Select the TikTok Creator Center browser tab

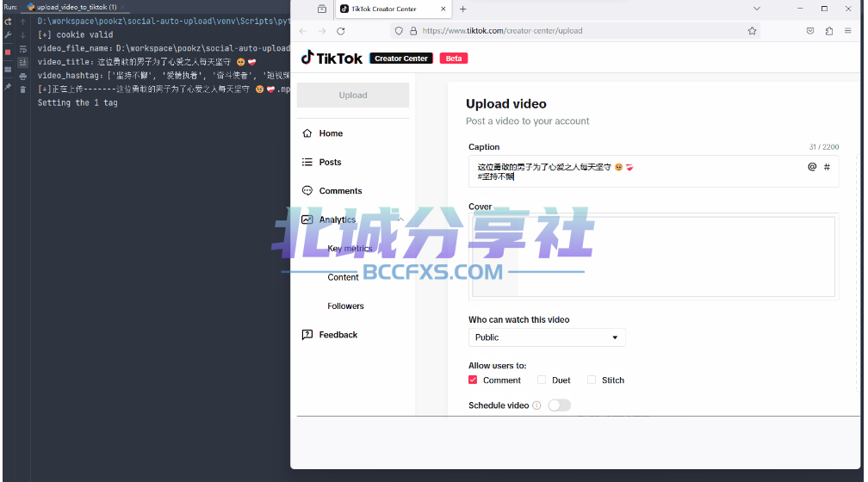384,9
